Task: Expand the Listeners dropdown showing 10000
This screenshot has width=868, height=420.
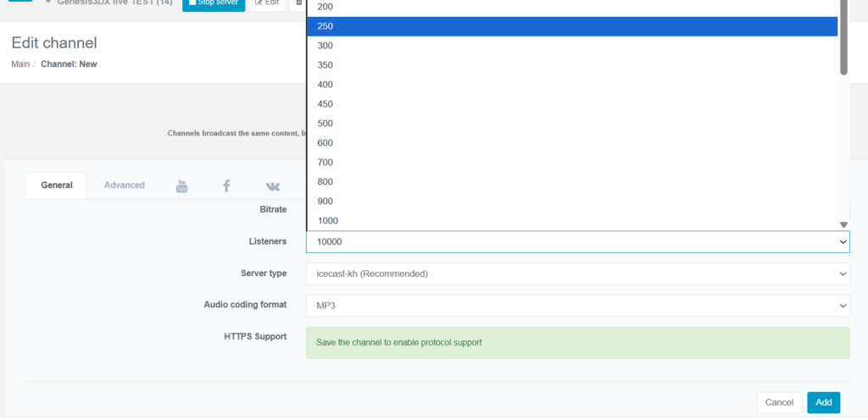Action: pos(577,242)
